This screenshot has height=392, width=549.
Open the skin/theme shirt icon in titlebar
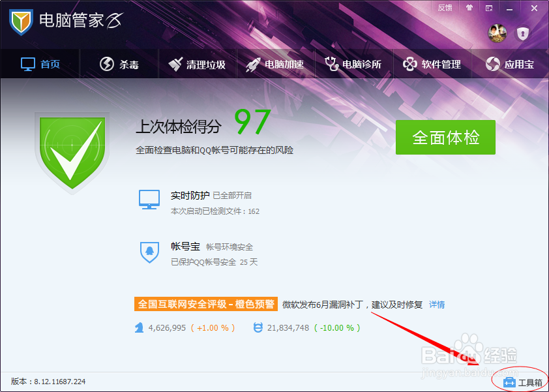(x=469, y=8)
